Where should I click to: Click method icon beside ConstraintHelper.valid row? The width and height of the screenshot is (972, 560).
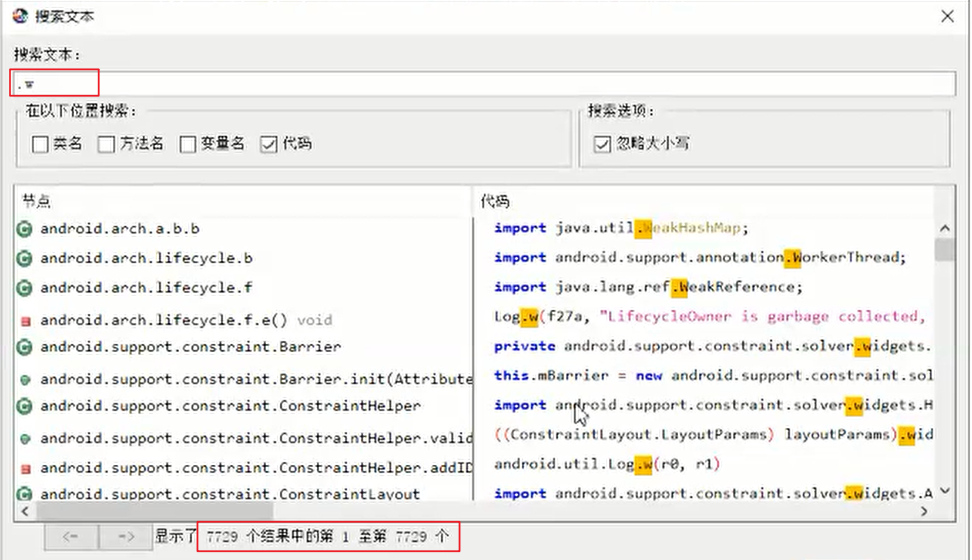point(25,439)
